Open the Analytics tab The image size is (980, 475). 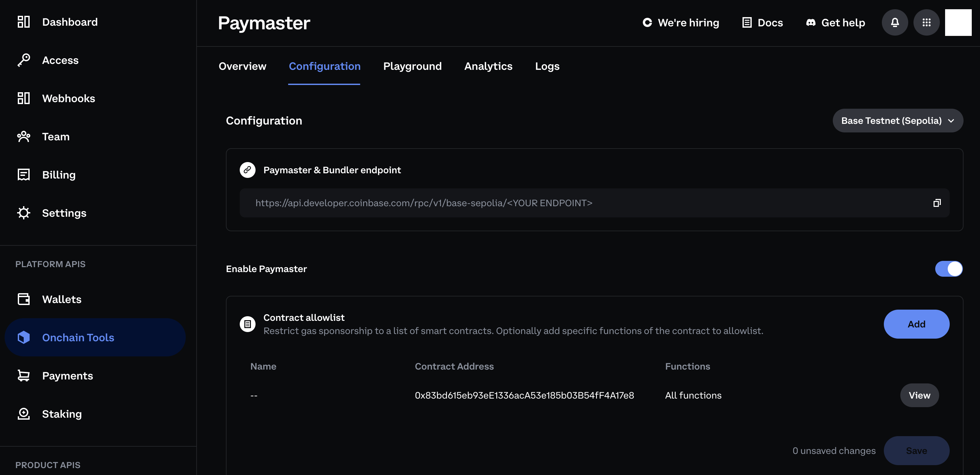488,66
